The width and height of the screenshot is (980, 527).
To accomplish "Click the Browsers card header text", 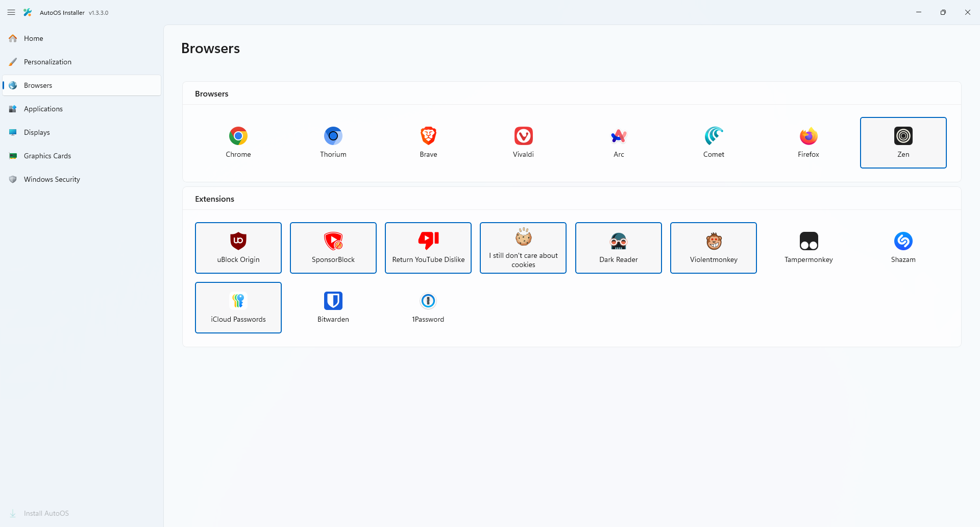I will point(211,94).
